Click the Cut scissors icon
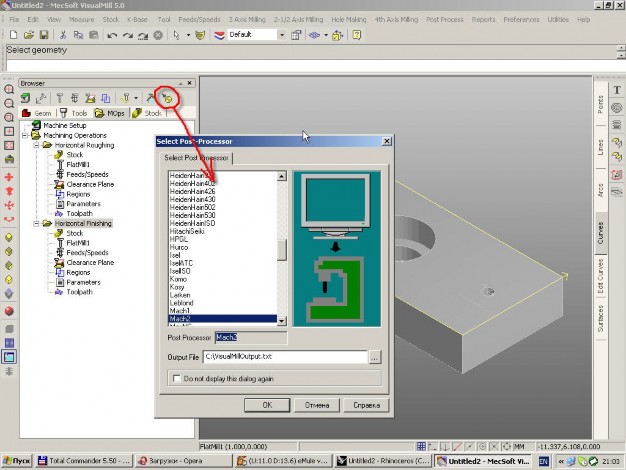Screen dimensions: 626x470 63,35
